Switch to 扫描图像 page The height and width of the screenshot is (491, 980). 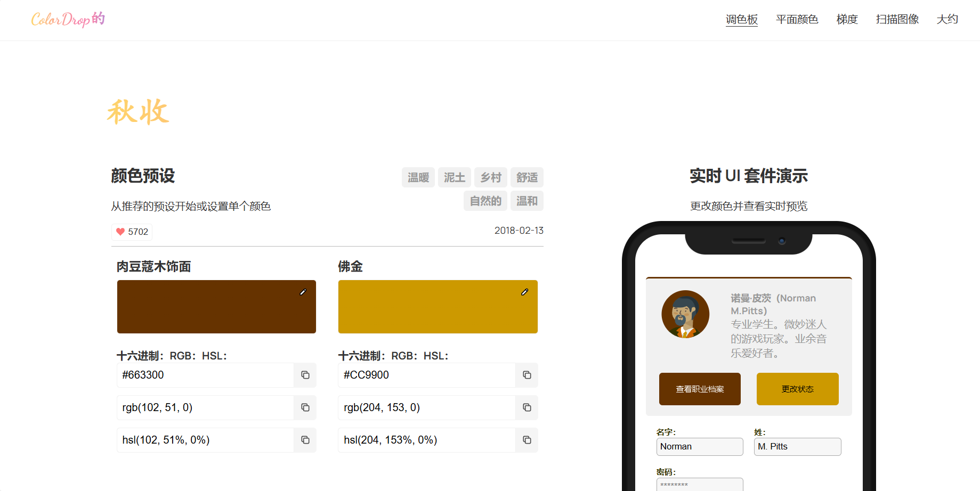(897, 20)
